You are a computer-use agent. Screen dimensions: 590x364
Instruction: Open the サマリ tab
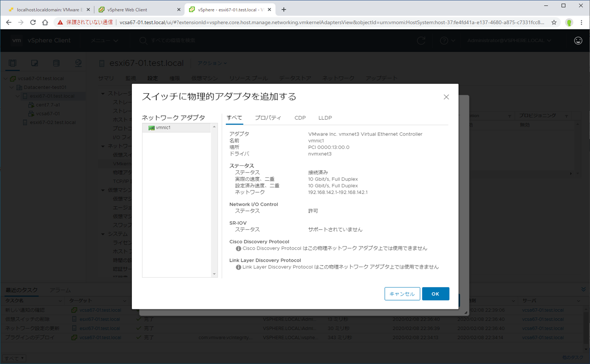point(106,78)
